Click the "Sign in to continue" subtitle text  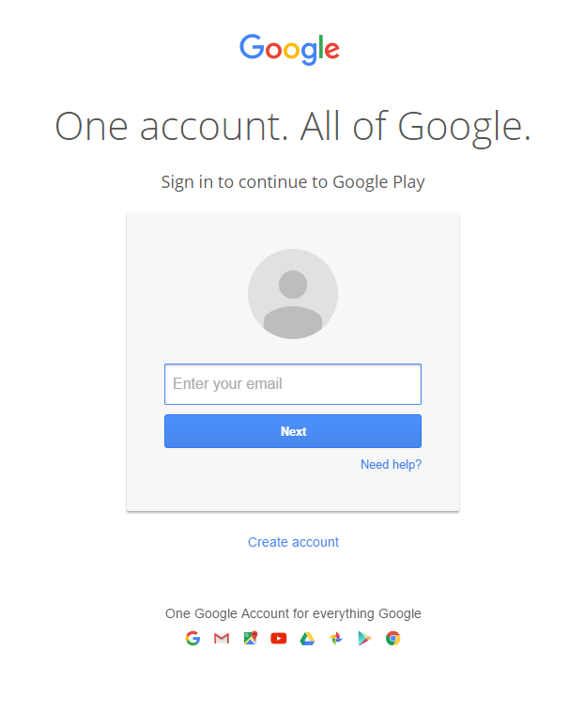[293, 182]
